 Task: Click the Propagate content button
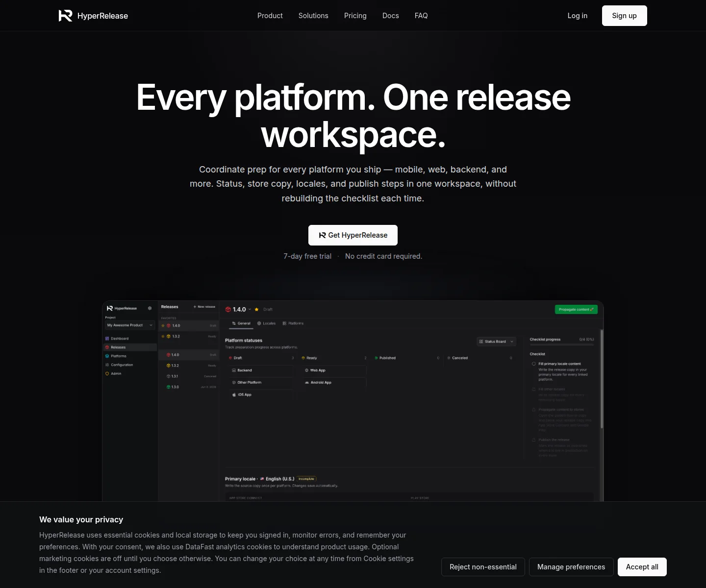[576, 310]
